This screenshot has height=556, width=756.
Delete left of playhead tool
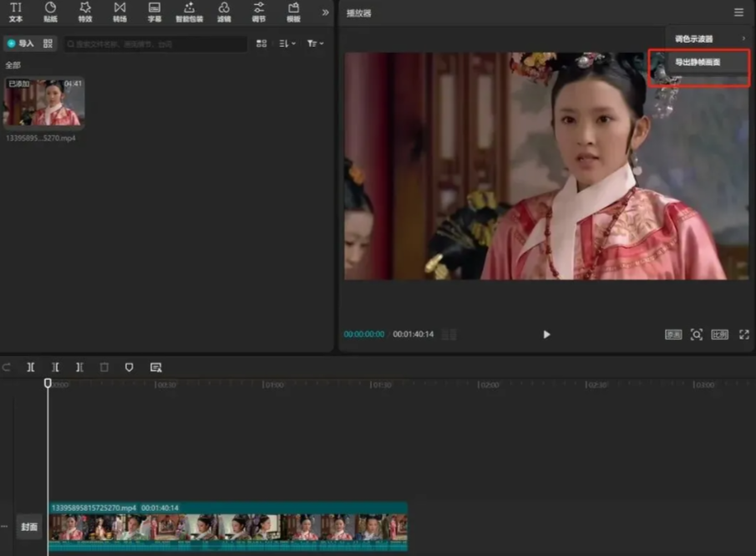tap(55, 367)
